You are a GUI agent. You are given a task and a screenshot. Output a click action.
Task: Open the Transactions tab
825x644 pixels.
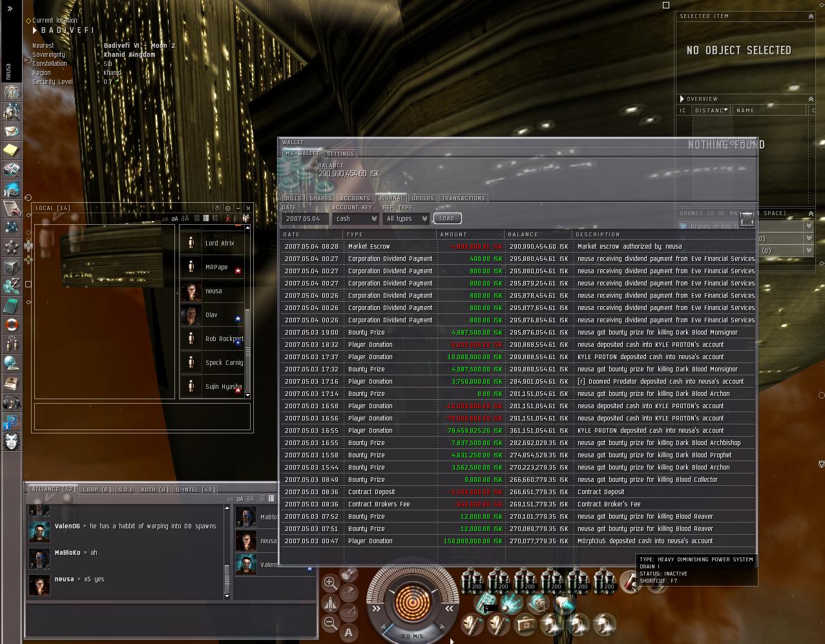point(463,198)
